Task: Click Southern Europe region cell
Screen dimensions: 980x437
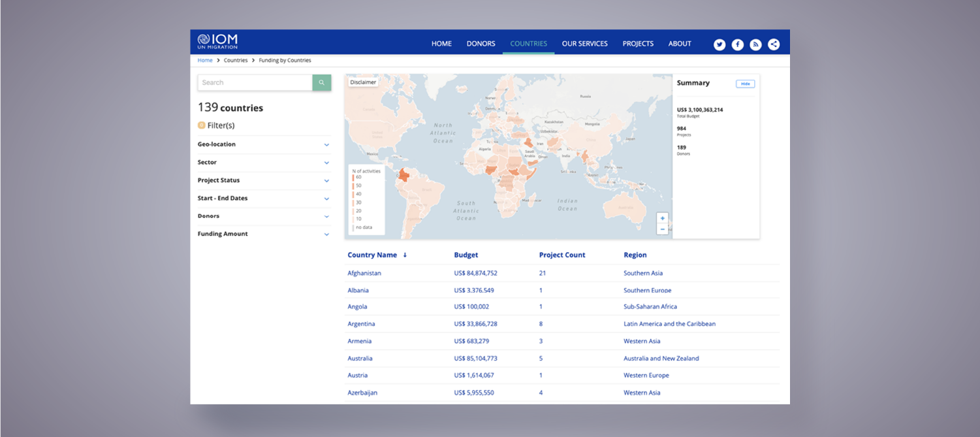Action: tap(648, 290)
